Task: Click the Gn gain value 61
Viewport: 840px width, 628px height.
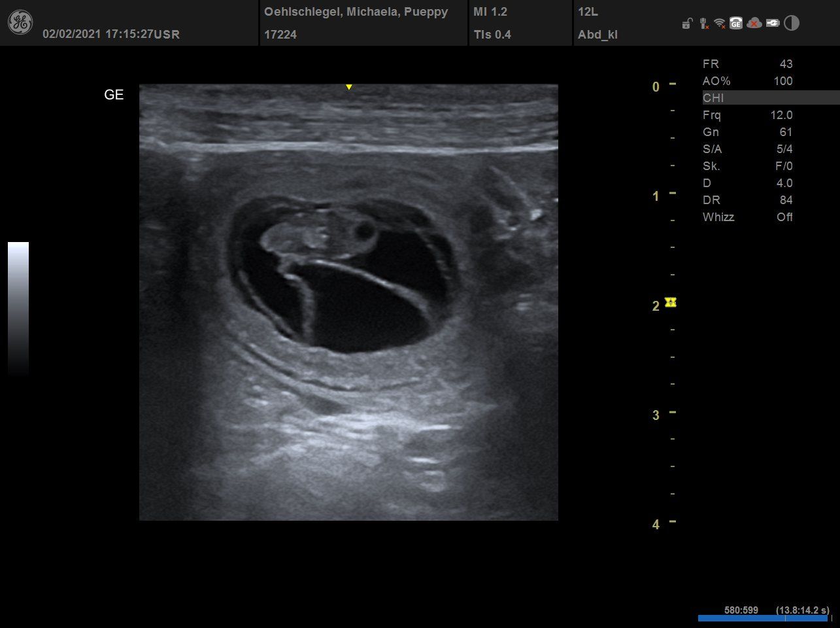Action: (786, 132)
